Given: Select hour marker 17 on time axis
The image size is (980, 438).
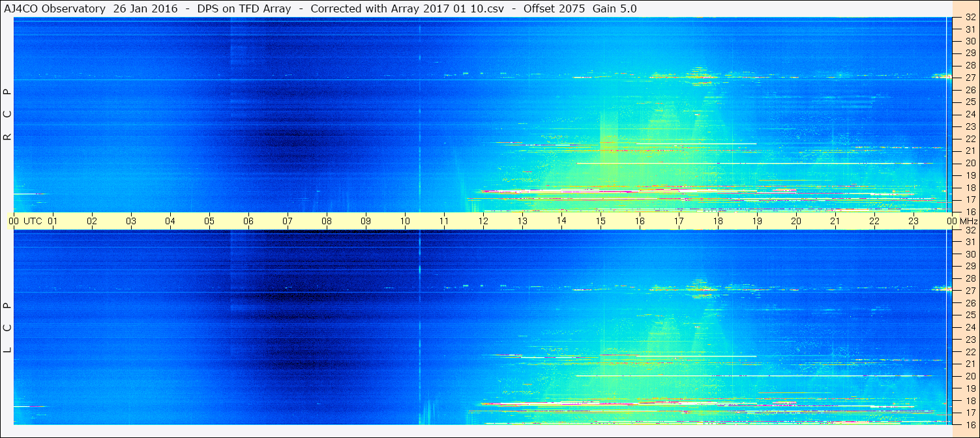Looking at the screenshot, I should pyautogui.click(x=679, y=221).
